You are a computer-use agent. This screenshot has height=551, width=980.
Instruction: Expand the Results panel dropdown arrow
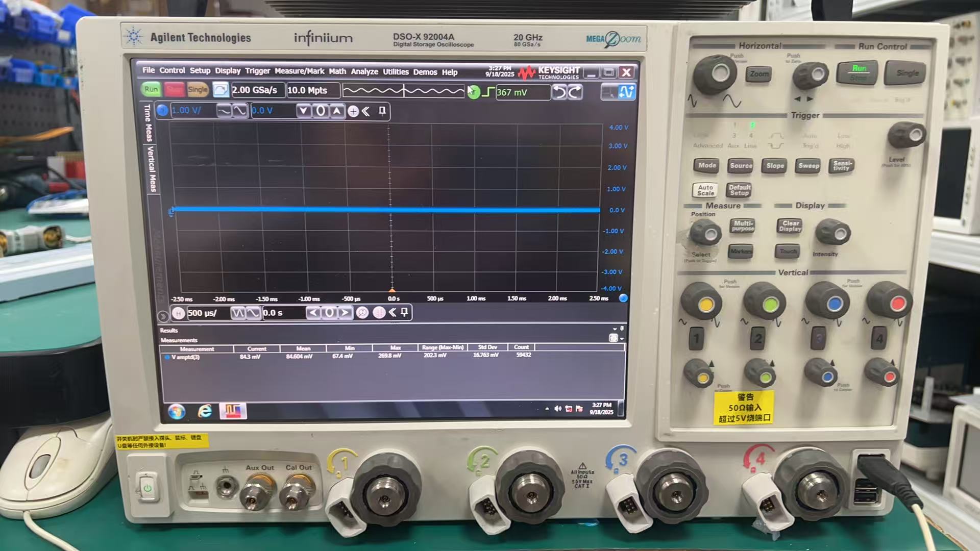tap(615, 329)
